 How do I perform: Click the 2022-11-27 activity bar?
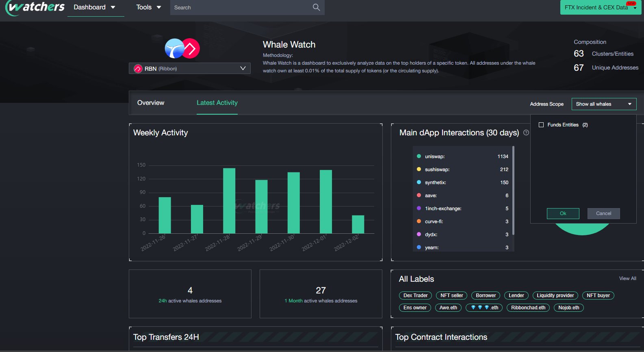click(197, 219)
